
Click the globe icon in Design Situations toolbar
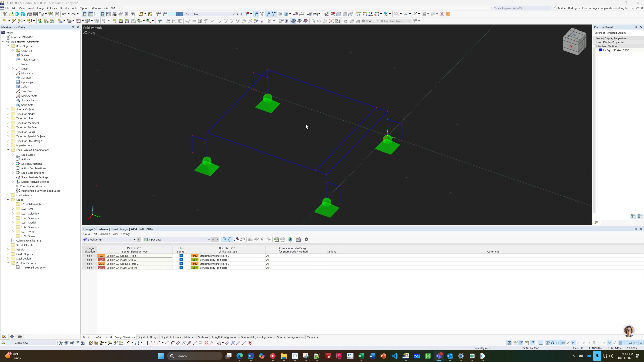[x=290, y=240]
